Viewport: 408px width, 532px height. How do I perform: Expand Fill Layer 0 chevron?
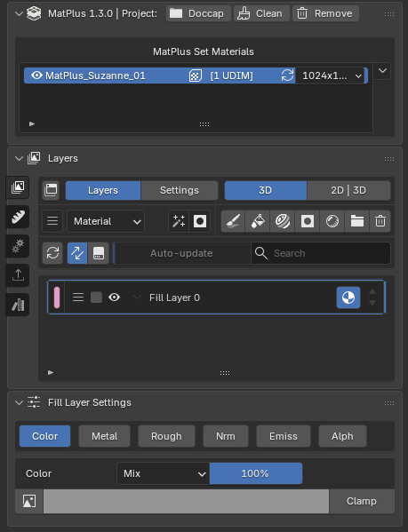click(x=137, y=298)
